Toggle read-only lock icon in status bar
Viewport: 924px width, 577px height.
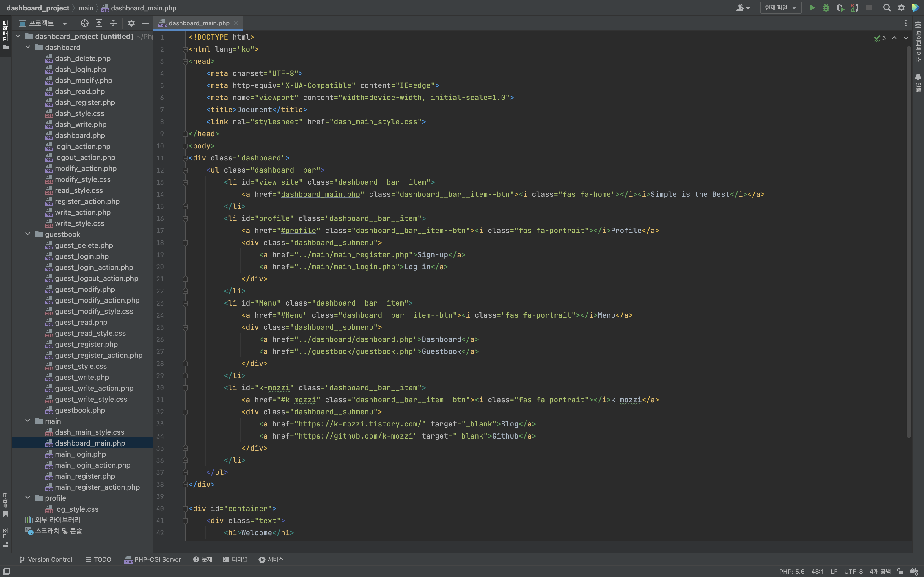coord(900,571)
